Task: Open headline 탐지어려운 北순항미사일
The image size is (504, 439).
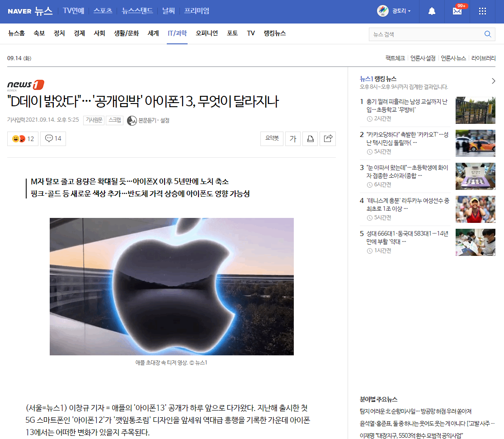Action: tap(415, 411)
